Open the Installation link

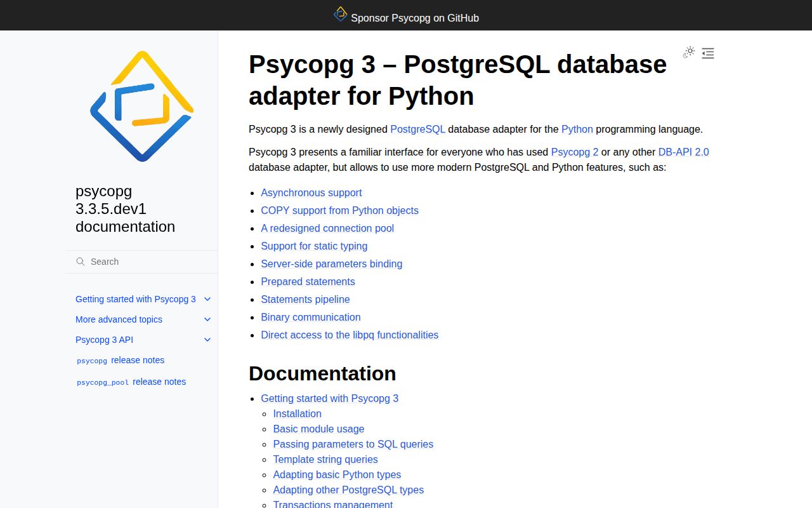pyautogui.click(x=298, y=413)
